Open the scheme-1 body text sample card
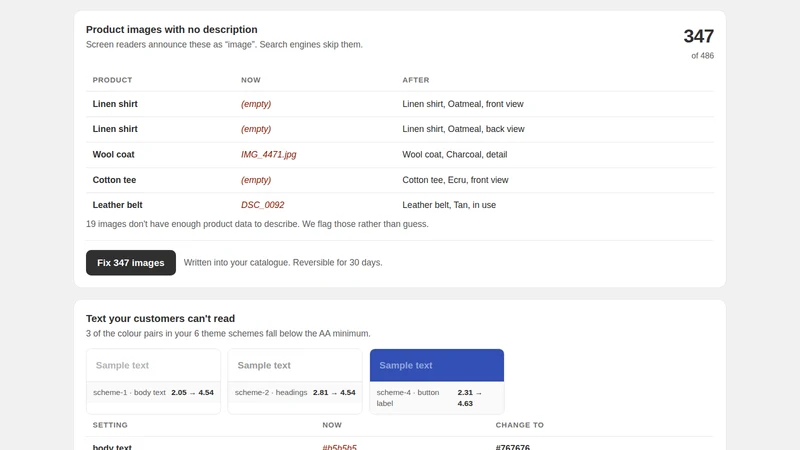 click(154, 381)
